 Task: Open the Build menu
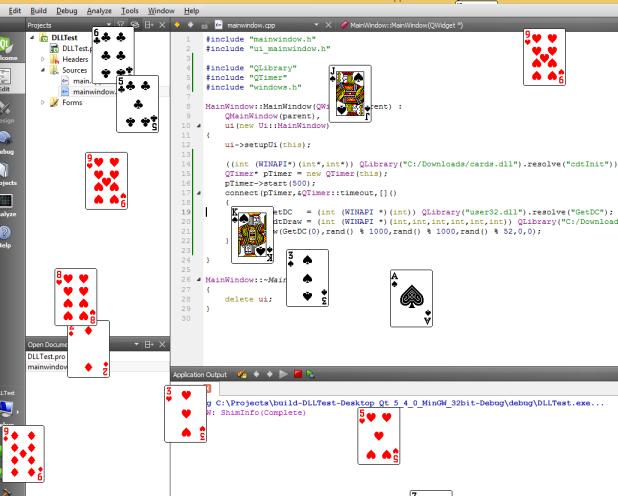coord(39,11)
